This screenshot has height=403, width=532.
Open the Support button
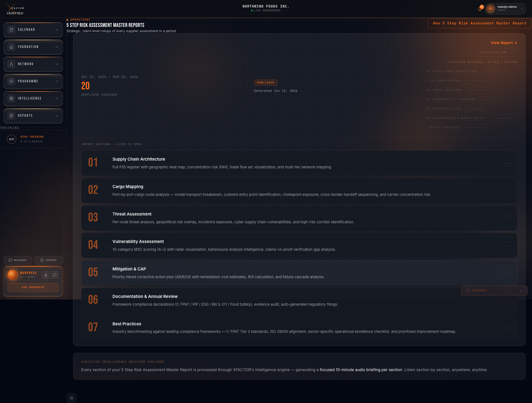48,260
